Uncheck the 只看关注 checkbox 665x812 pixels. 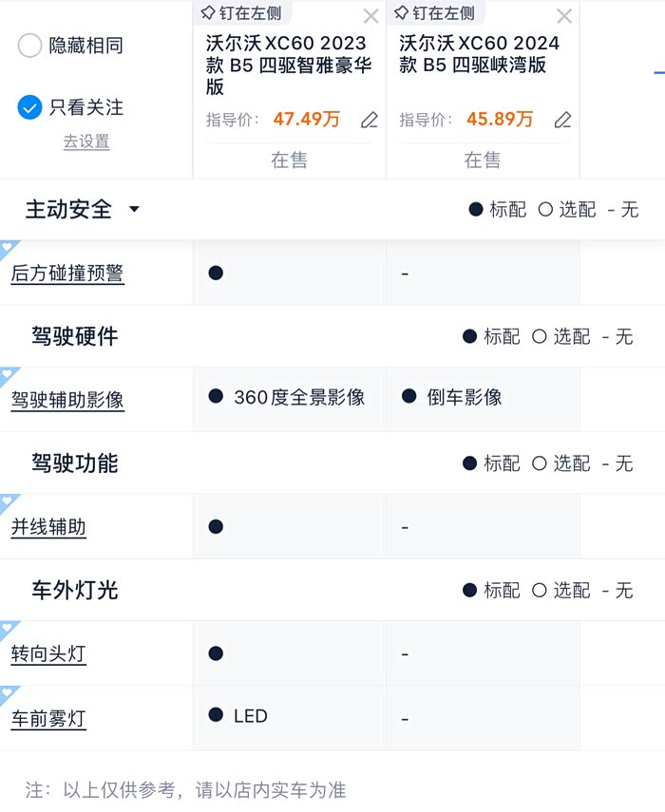point(29,107)
